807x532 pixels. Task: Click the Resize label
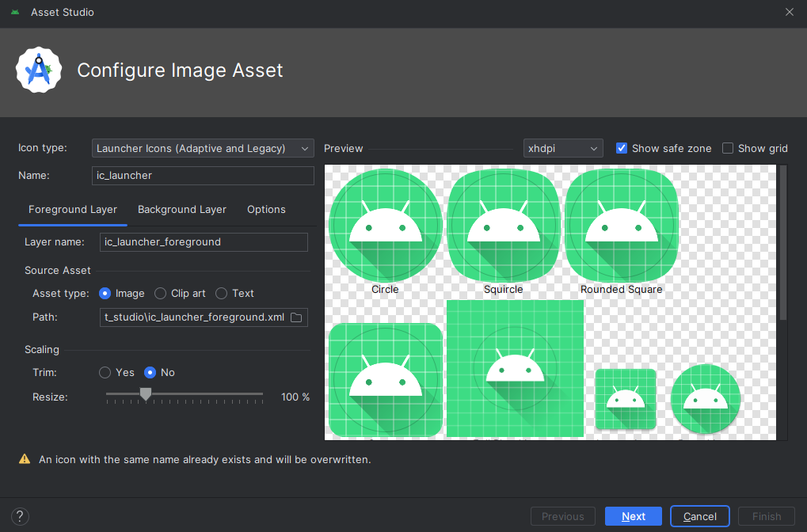50,397
